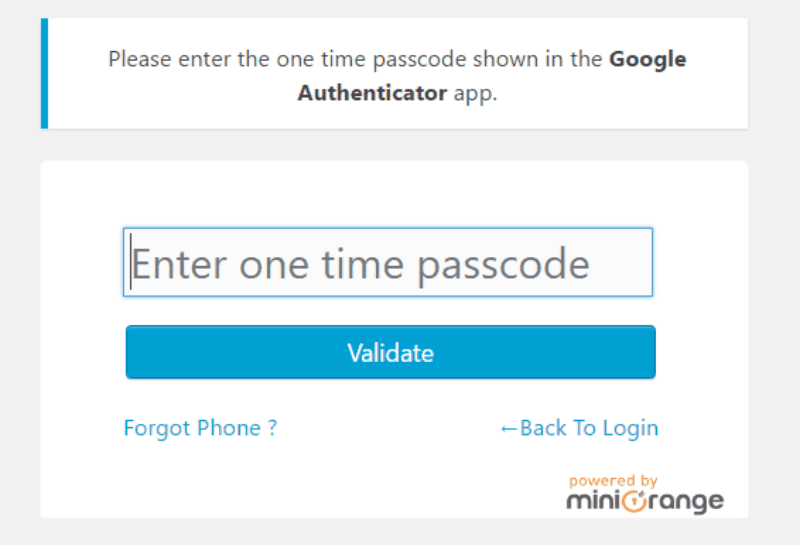Click the blue accent bar on notice banner
Screen dimensions: 800x545
[44, 73]
